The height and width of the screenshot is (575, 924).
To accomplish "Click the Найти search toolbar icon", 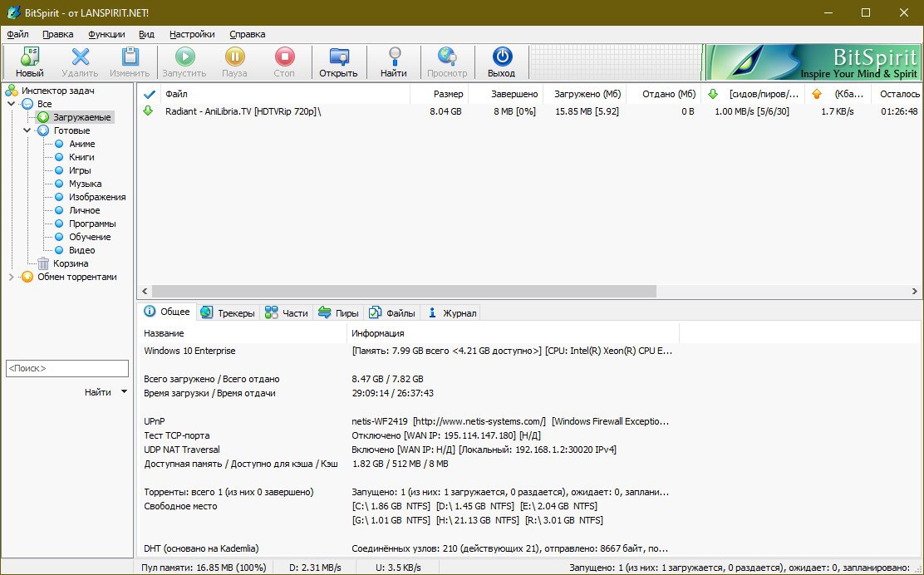I will 394,57.
